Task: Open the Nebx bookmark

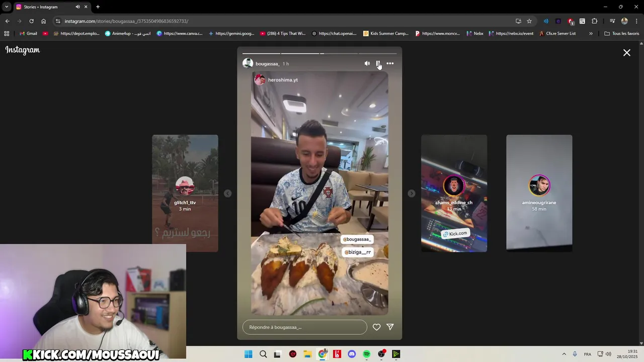Action: 475,34
